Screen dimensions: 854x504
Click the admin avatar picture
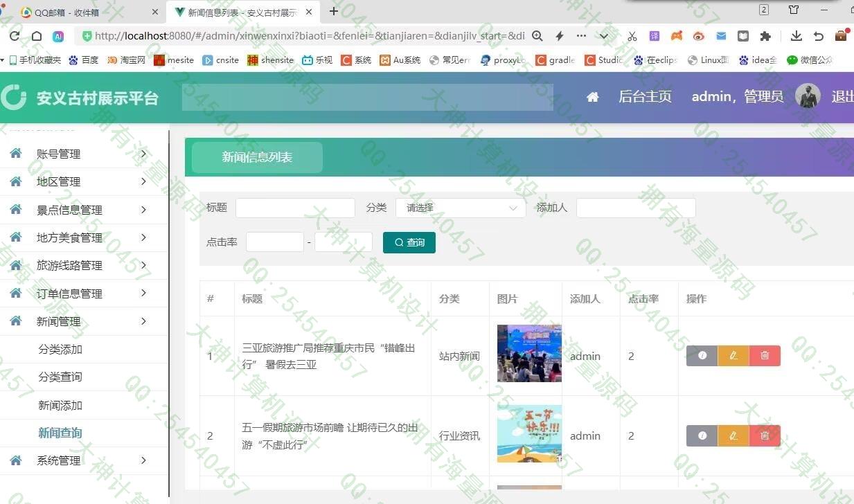[808, 96]
